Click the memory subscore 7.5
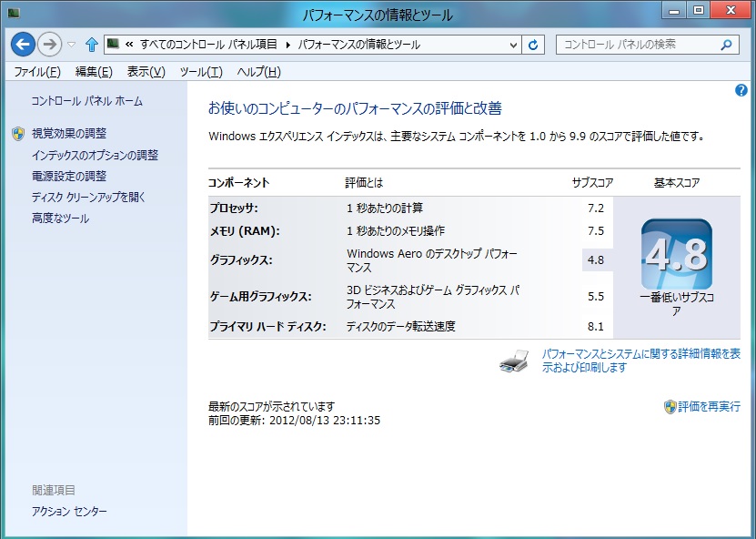 (596, 231)
